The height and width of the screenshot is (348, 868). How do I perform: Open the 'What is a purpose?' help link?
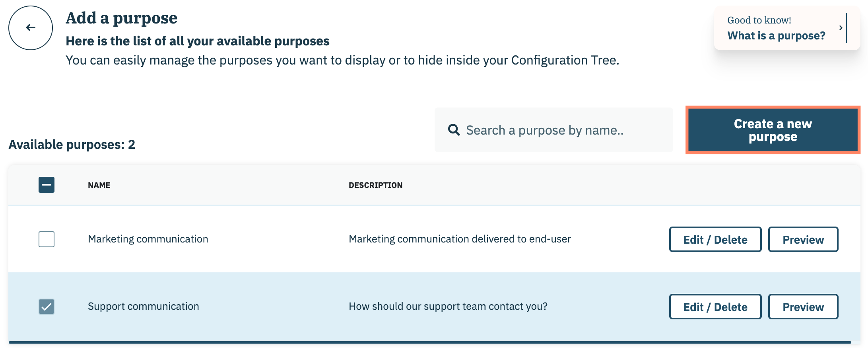[776, 36]
